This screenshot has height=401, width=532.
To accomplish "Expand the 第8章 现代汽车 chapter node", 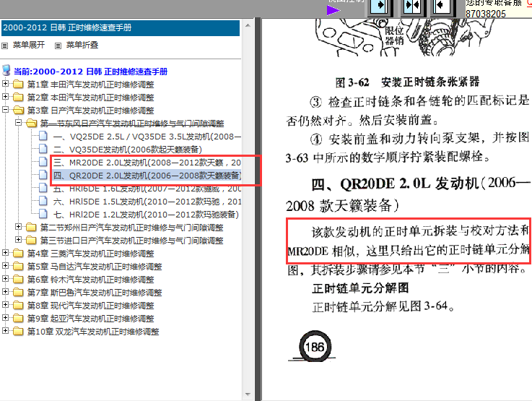I will pos(5,305).
